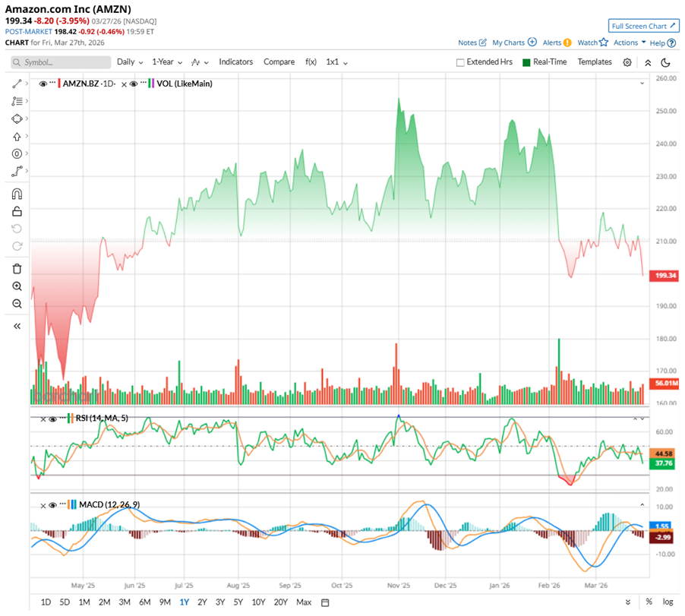The image size is (685, 616).
Task: Click the Notes edit icon
Action: pos(483,43)
